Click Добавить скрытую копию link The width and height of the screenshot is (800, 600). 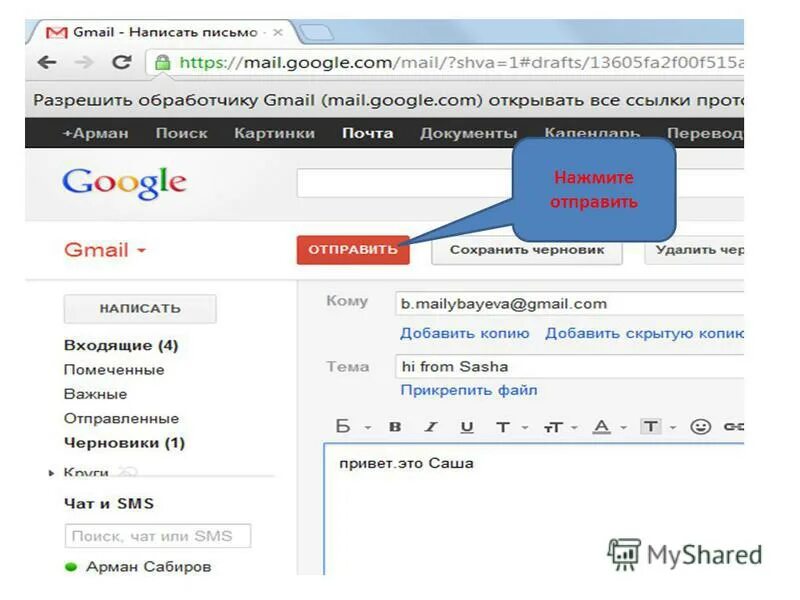coord(644,333)
